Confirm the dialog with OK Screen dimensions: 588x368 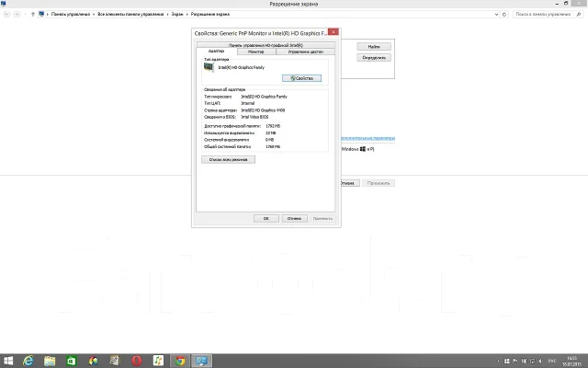point(266,219)
